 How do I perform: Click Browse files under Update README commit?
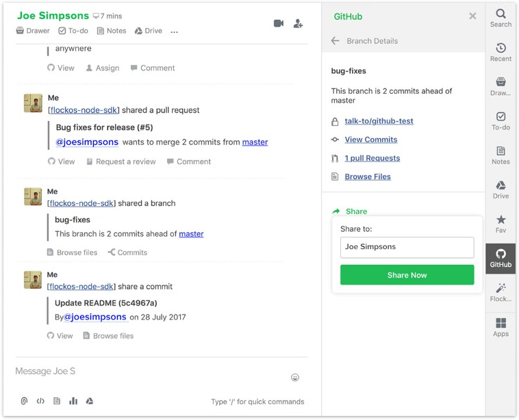pyautogui.click(x=108, y=336)
